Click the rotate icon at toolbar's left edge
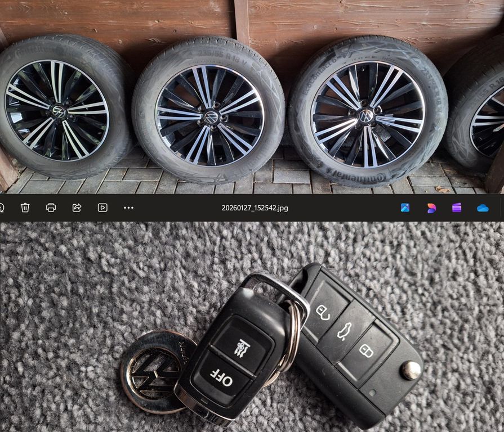Screen dimensions: 504x432 [x=2, y=208]
